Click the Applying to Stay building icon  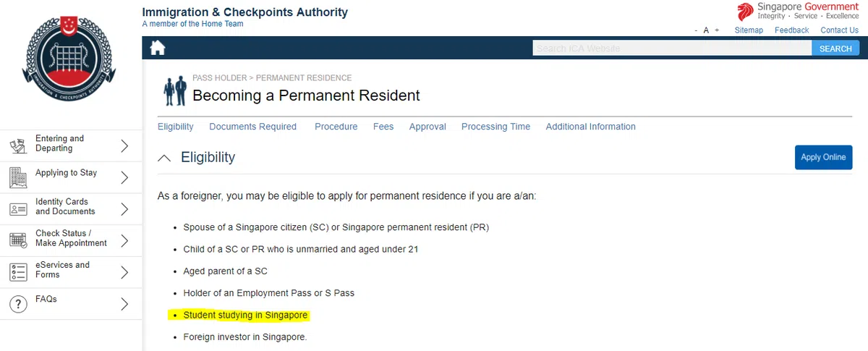click(18, 177)
